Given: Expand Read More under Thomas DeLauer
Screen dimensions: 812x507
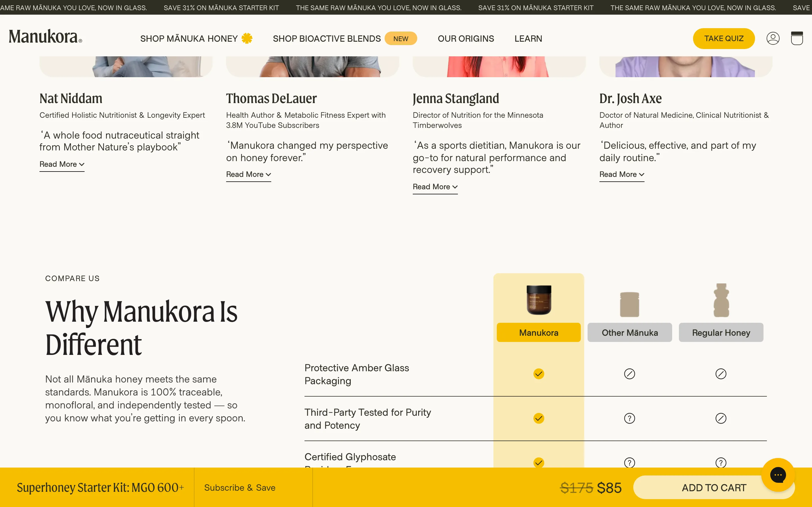Looking at the screenshot, I should click(x=248, y=174).
